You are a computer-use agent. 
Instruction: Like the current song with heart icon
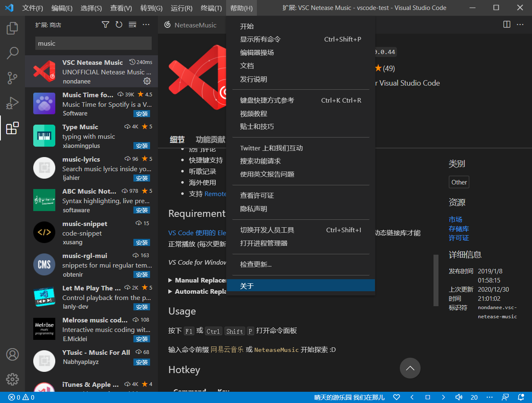click(397, 398)
